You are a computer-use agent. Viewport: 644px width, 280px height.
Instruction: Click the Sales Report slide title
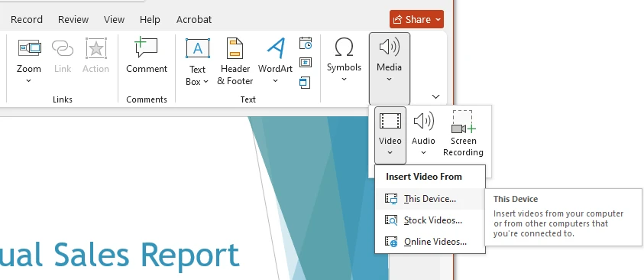pos(119,255)
